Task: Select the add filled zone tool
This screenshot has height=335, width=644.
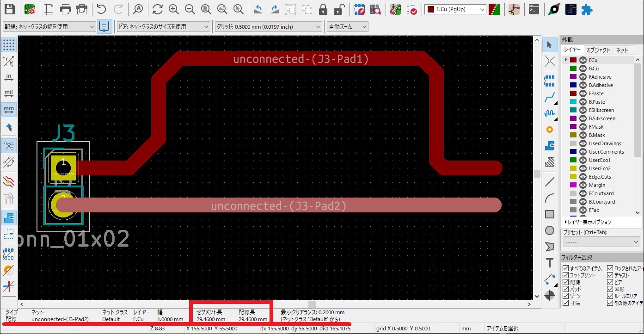Action: click(x=550, y=146)
